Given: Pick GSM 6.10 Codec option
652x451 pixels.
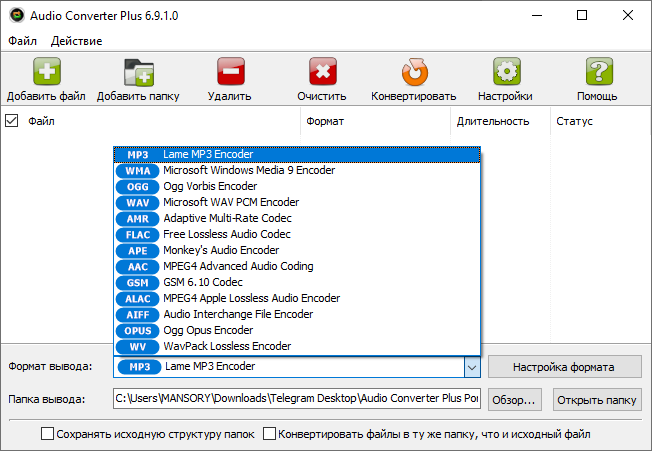Looking at the screenshot, I should (297, 282).
